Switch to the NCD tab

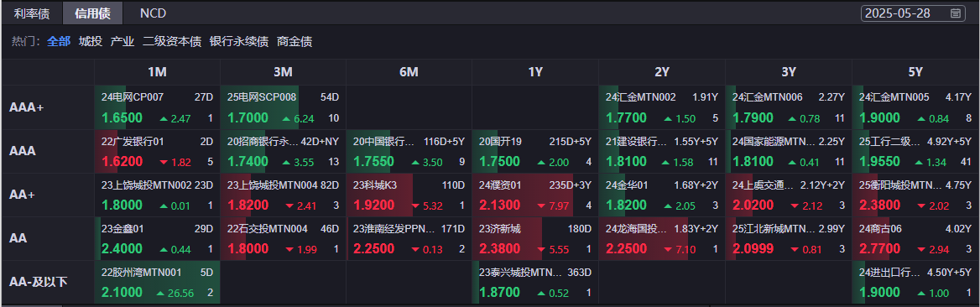tap(153, 13)
